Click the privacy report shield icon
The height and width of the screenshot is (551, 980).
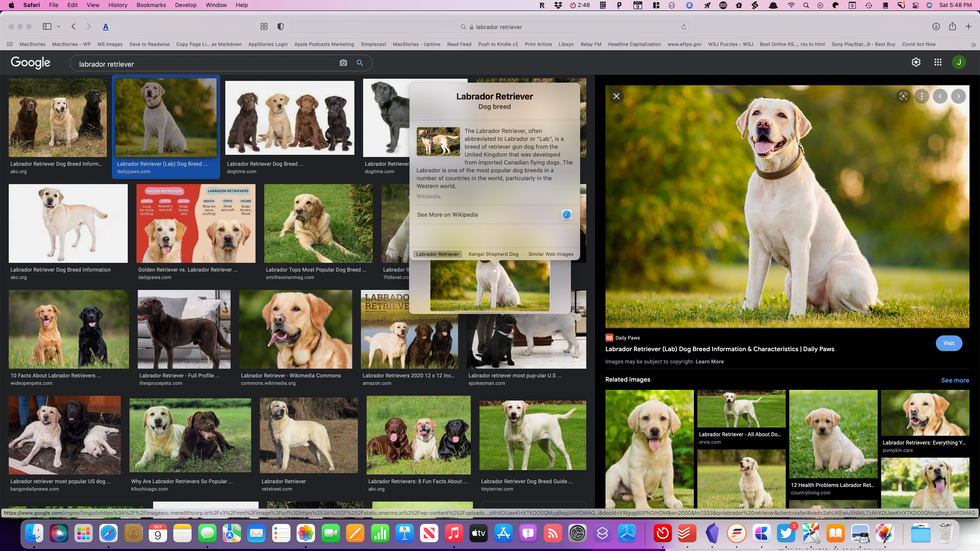pos(281,27)
